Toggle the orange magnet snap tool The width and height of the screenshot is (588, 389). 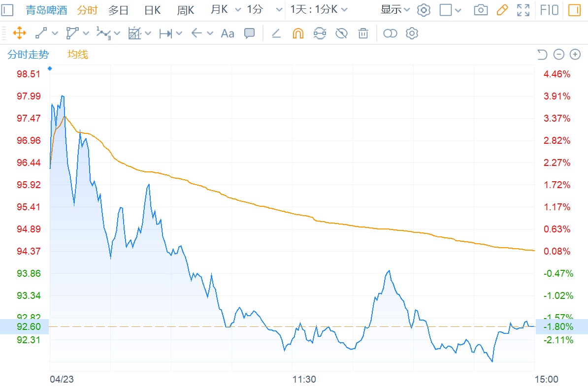pos(298,33)
